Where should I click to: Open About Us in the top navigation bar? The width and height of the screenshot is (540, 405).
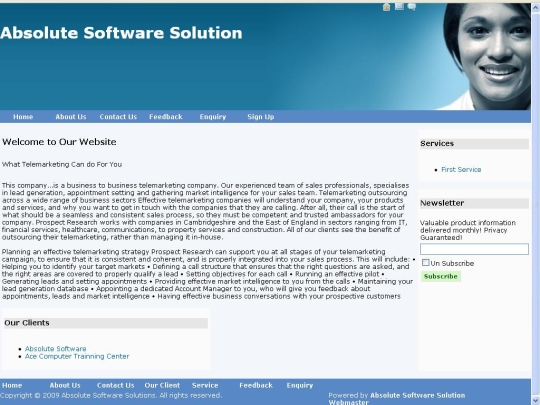coord(71,117)
